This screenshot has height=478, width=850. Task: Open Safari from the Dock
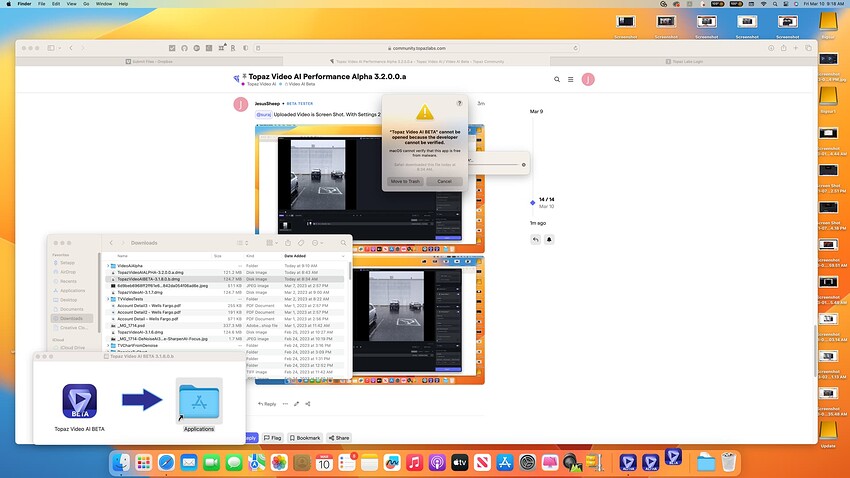(166, 462)
